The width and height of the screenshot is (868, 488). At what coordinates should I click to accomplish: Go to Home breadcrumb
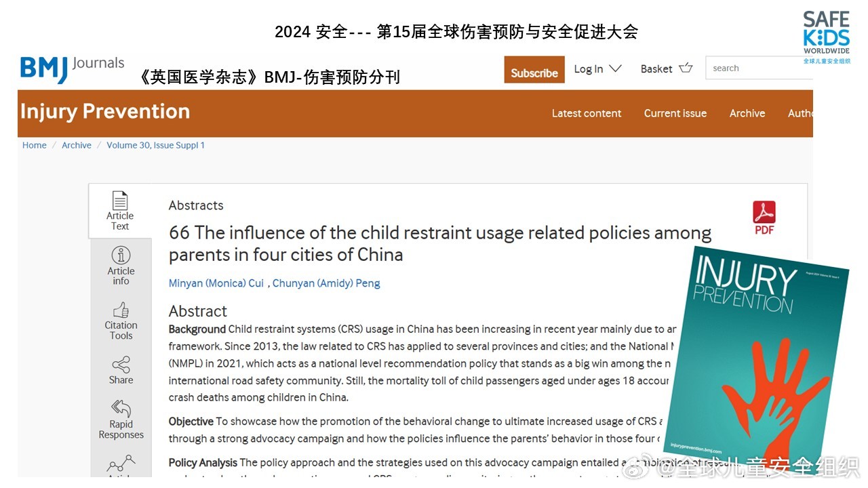pyautogui.click(x=35, y=145)
